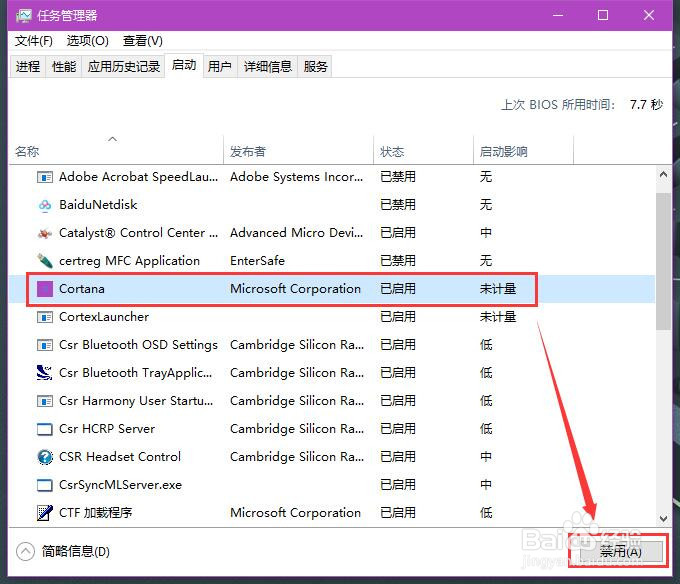Click publisher Adobe Systems Incor...
Screen dimensions: 680x584
[297, 177]
